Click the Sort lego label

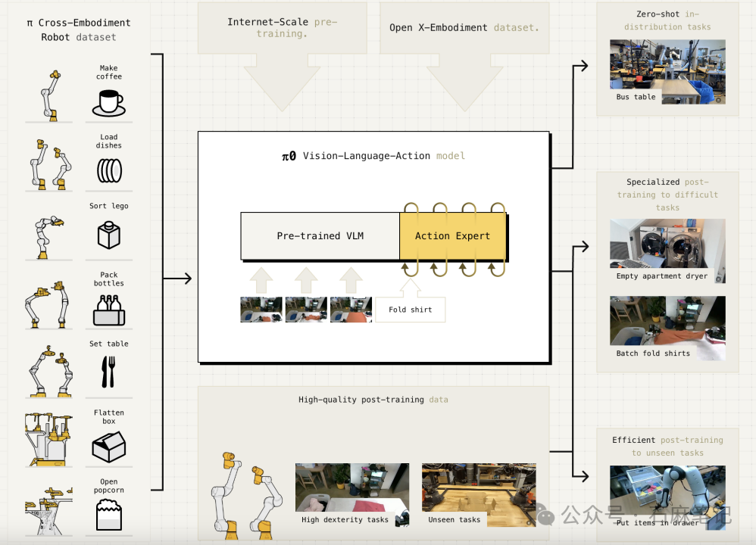coord(109,206)
